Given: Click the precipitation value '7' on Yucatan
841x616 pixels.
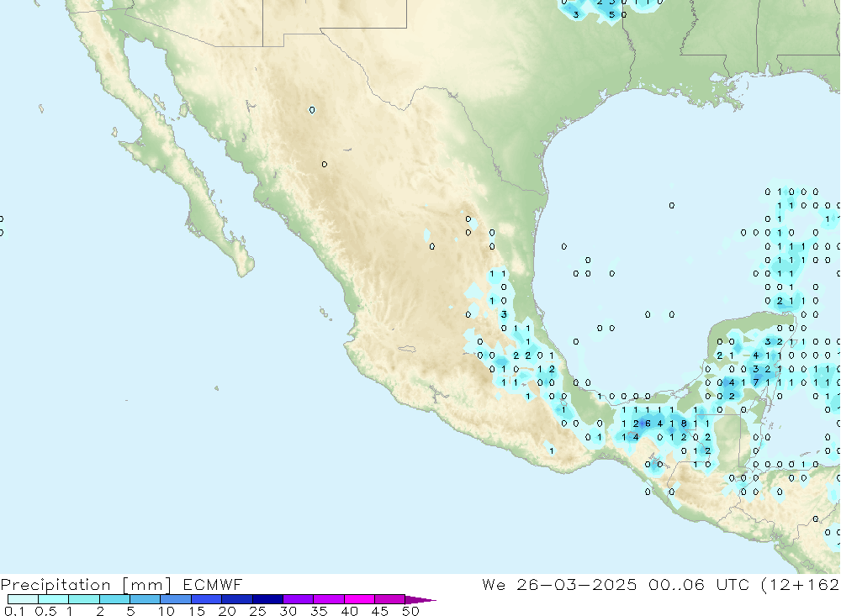Looking at the screenshot, I should click(756, 382).
